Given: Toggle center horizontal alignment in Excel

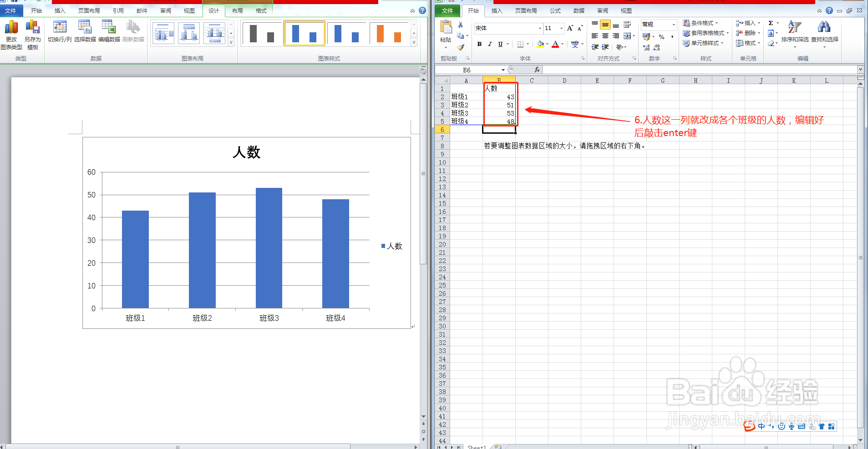Looking at the screenshot, I should click(605, 35).
